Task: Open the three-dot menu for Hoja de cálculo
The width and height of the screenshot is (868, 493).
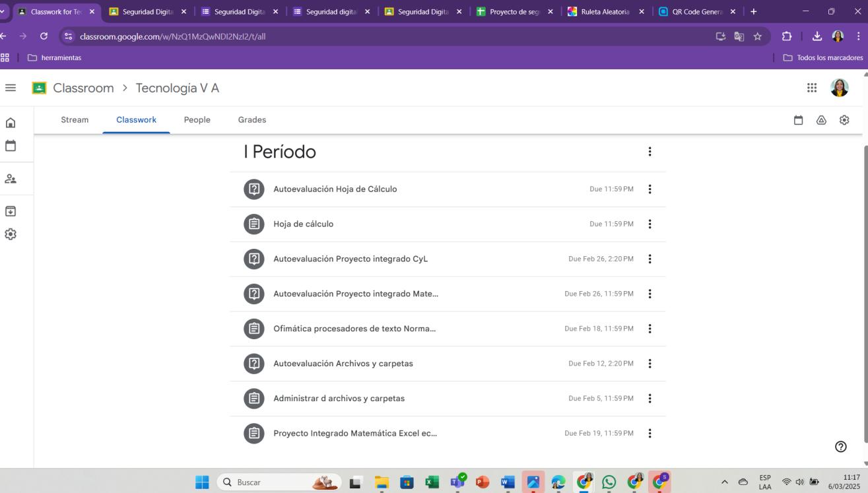Action: 650,224
